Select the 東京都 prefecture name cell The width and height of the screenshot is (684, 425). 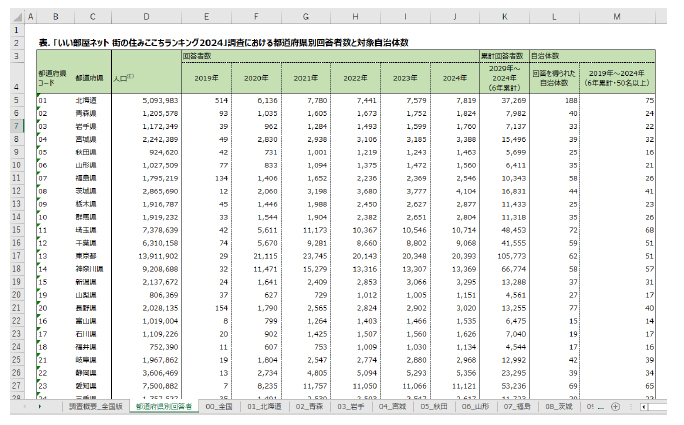pos(87,255)
